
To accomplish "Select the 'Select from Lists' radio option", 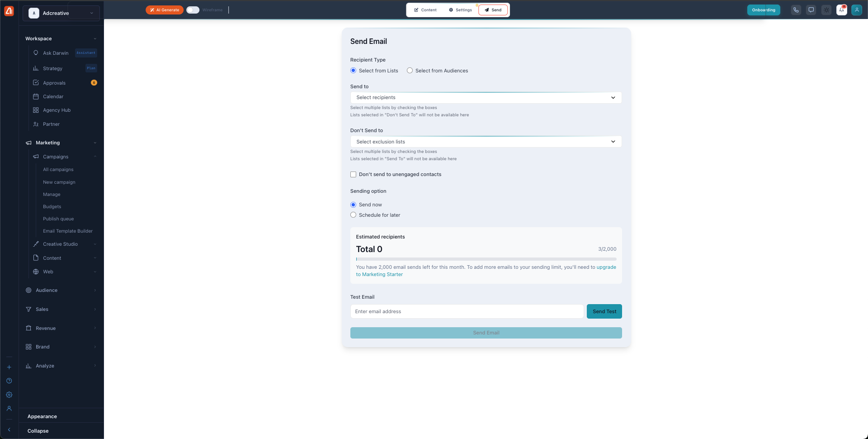I will 354,71.
